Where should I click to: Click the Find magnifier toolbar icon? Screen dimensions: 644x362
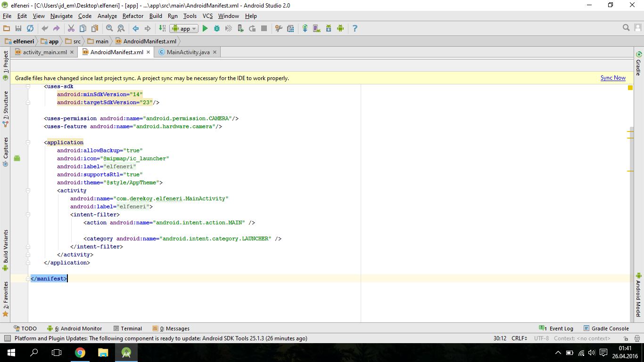pyautogui.click(x=109, y=29)
